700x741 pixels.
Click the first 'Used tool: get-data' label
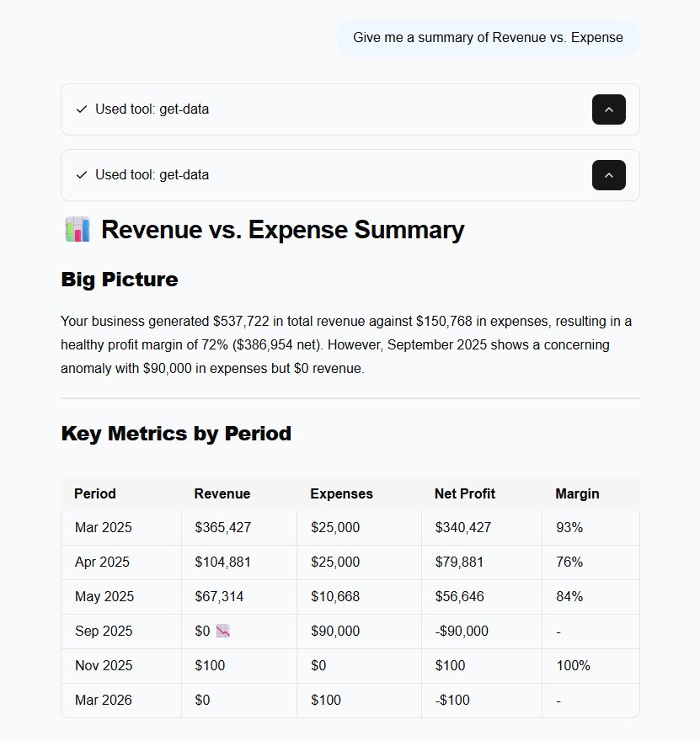[x=152, y=109]
